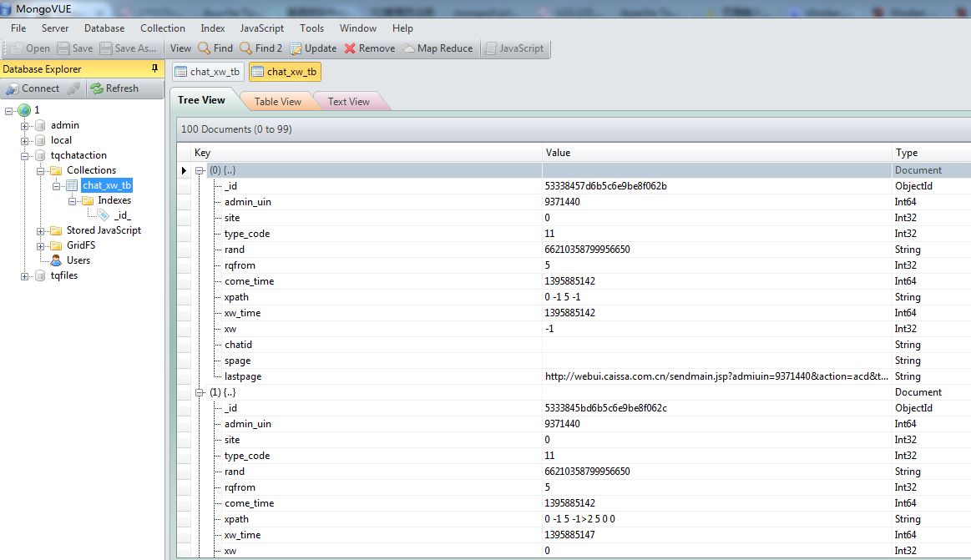Select xw_time value 1395885147
Image resolution: width=971 pixels, height=560 pixels.
point(569,535)
